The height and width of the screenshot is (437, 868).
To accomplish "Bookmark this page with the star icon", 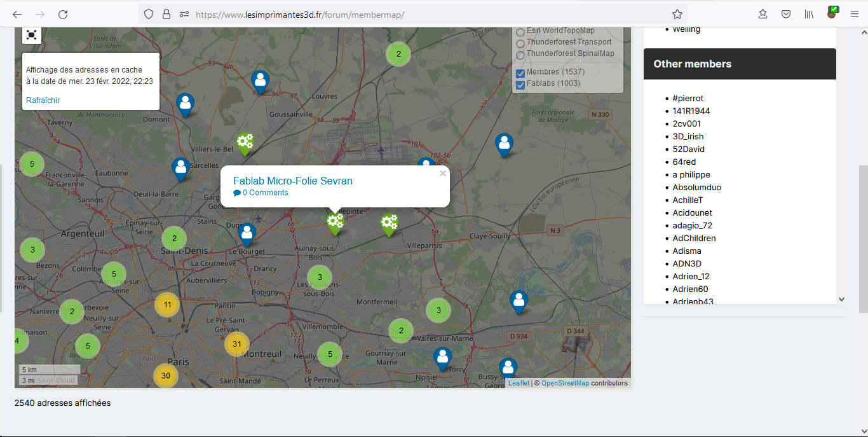I will click(677, 14).
